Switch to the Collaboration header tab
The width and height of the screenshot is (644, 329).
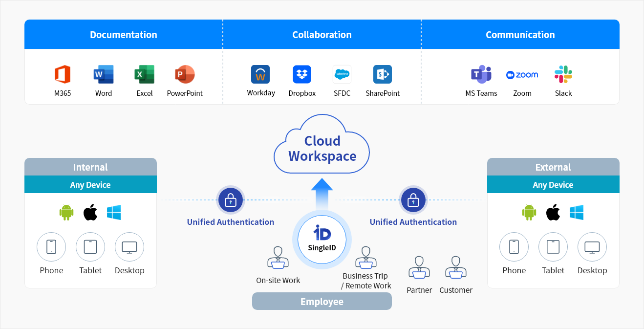point(322,35)
